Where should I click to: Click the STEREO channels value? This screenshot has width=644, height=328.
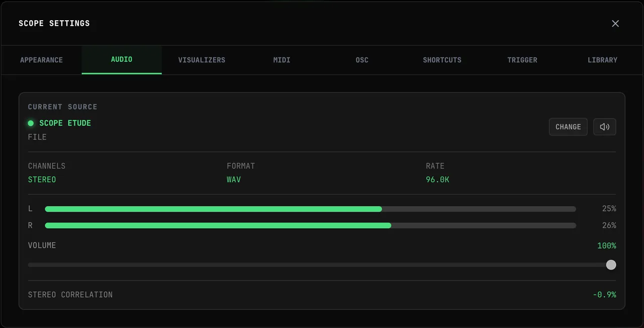[42, 180]
